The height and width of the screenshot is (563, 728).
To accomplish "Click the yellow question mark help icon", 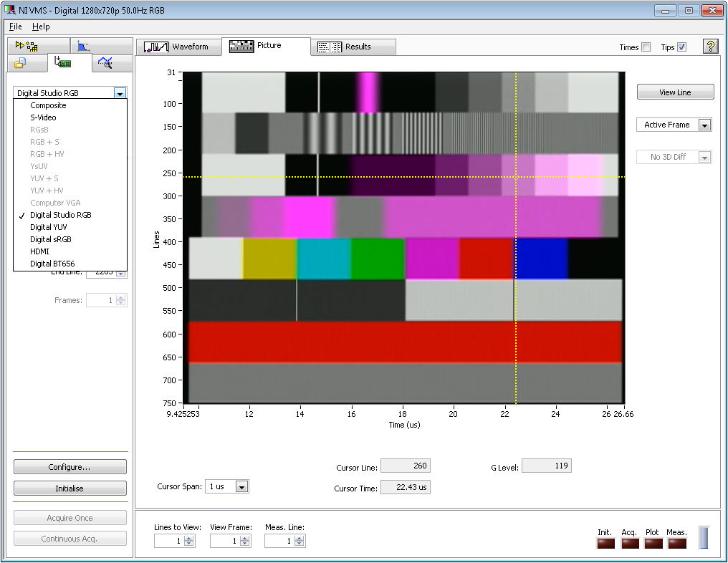I will click(x=710, y=47).
